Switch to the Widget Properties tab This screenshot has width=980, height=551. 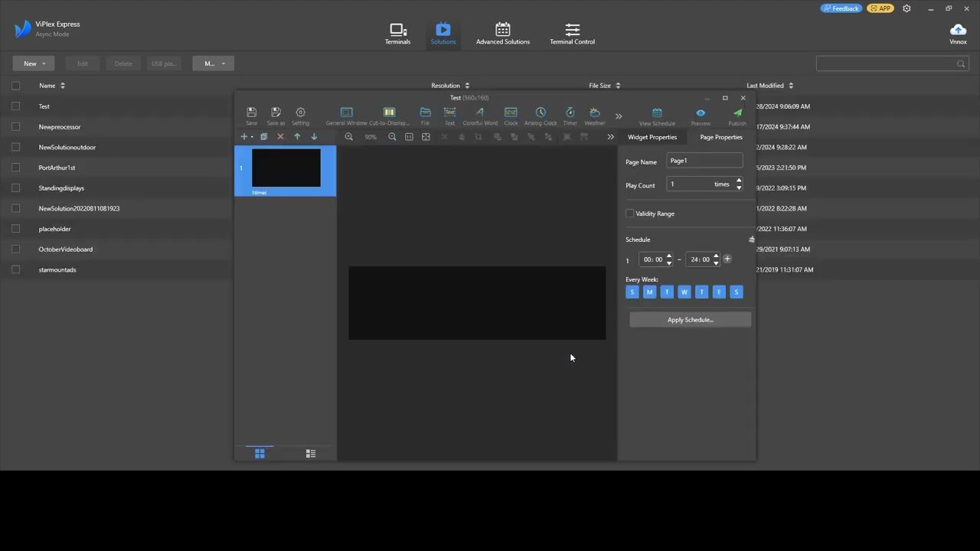pyautogui.click(x=652, y=137)
